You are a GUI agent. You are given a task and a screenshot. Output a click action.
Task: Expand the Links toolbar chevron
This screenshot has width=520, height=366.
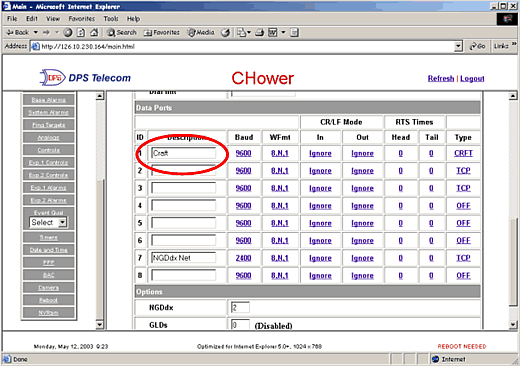(x=514, y=44)
